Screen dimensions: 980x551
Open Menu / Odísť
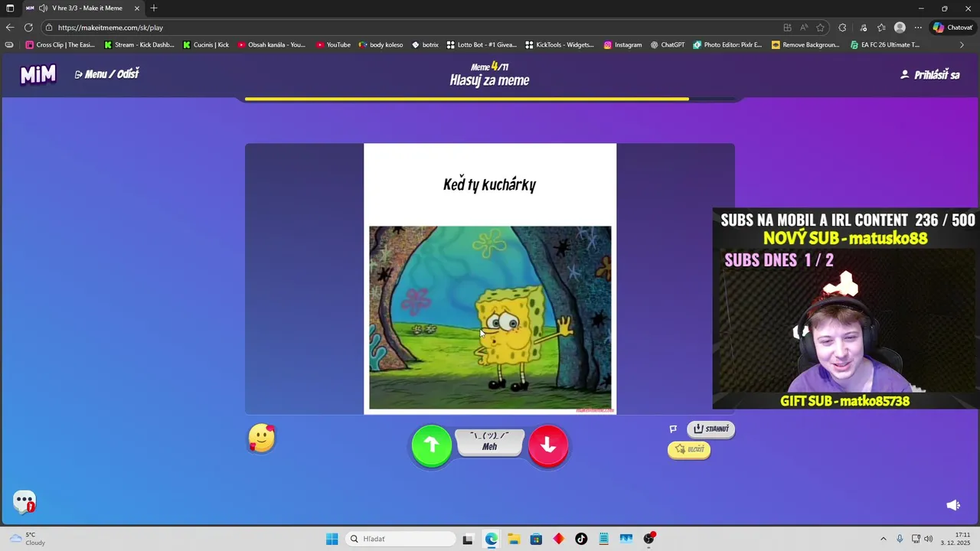(106, 74)
